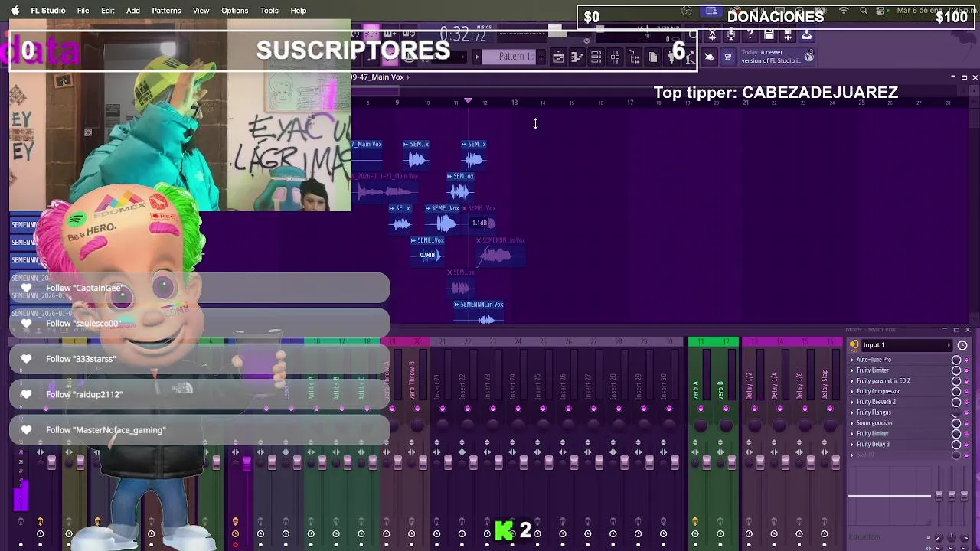Arm recording on Insert 23 mixer track
Viewport: 980px width, 551px height.
click(x=487, y=522)
